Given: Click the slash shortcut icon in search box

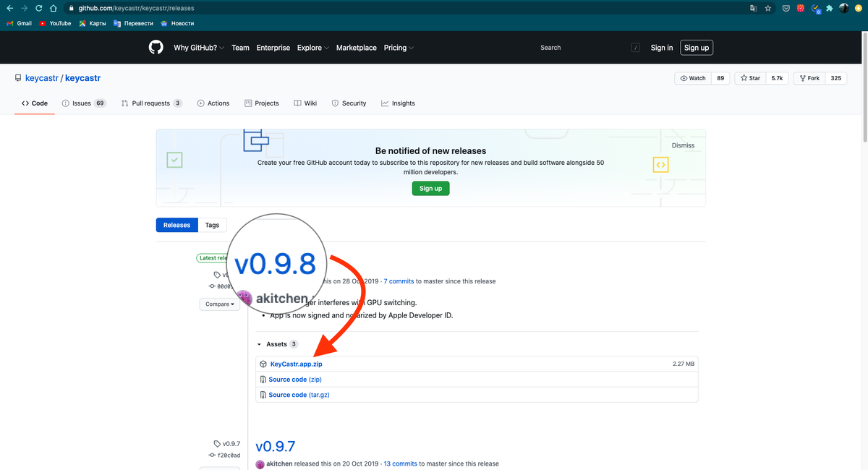Looking at the screenshot, I should [636, 48].
